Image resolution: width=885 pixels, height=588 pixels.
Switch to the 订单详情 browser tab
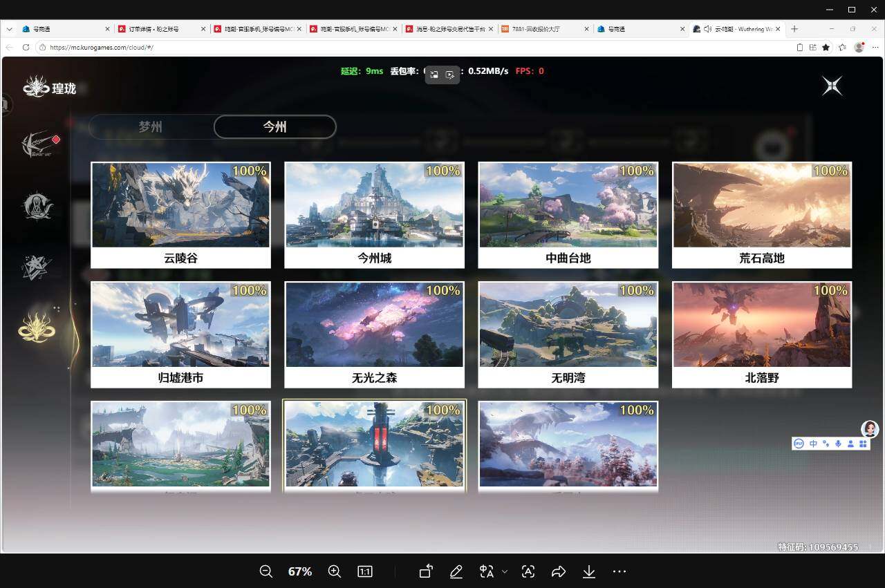coord(161,29)
